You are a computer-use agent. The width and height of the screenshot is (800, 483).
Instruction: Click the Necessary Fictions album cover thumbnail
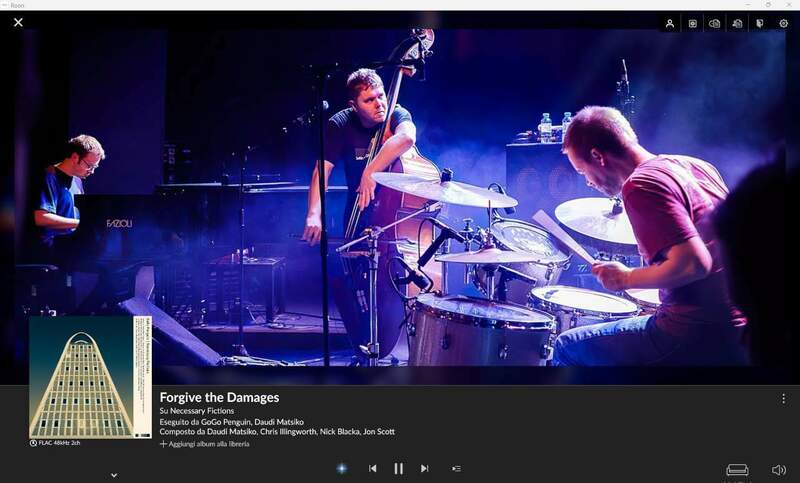coord(90,376)
